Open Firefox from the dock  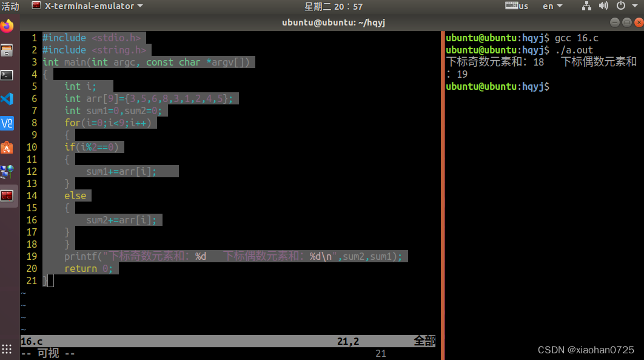7,26
